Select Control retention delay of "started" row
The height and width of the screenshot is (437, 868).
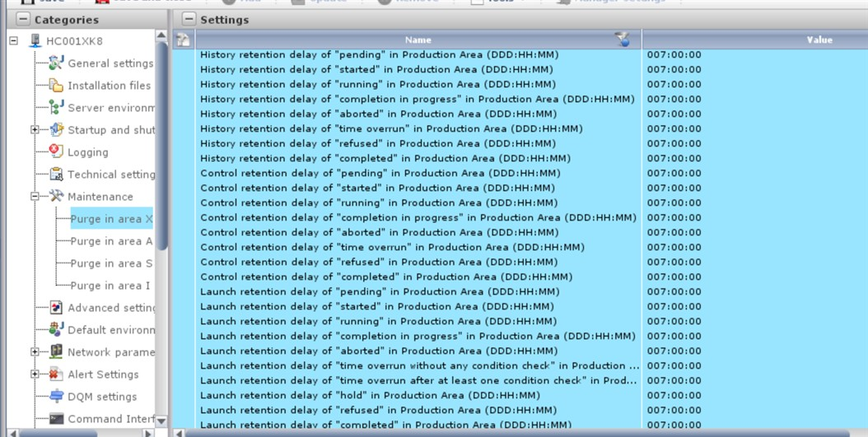(520, 188)
